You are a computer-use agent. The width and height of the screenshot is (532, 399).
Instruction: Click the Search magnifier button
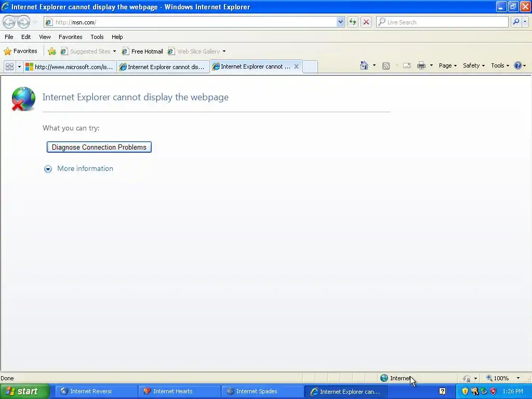(x=516, y=22)
